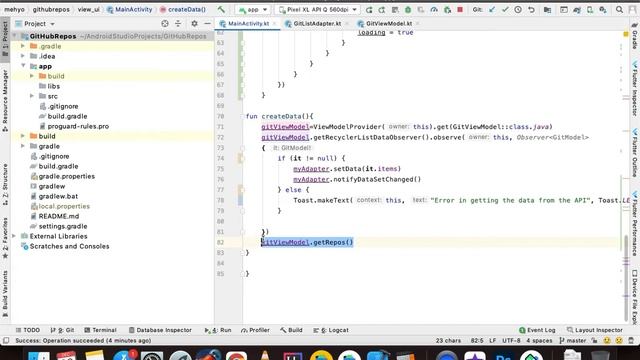
Task: Click the master Git branch widget
Action: [x=572, y=340]
